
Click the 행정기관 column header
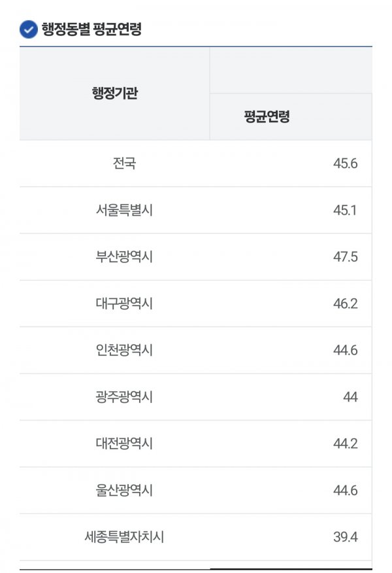(x=114, y=93)
